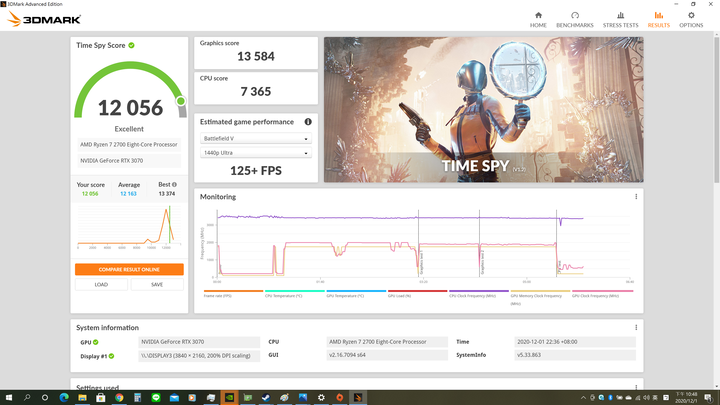
Task: Go to the Home section
Action: click(538, 20)
